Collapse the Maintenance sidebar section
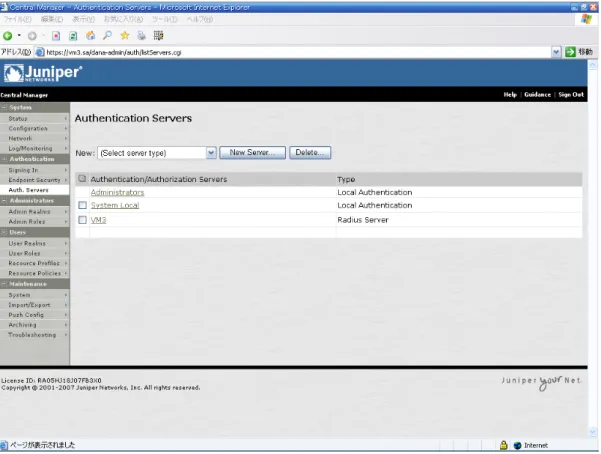Screen dimensions: 601x454 tap(4, 284)
